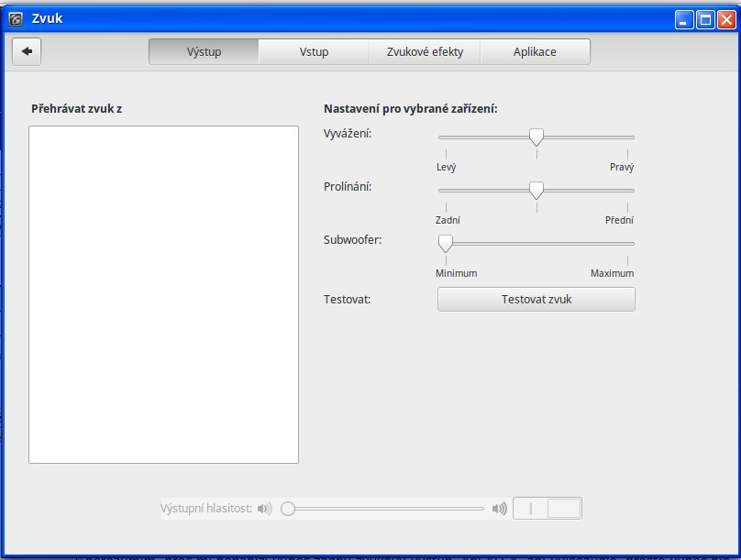
Task: Minimize the Zvuk window
Action: click(x=685, y=19)
